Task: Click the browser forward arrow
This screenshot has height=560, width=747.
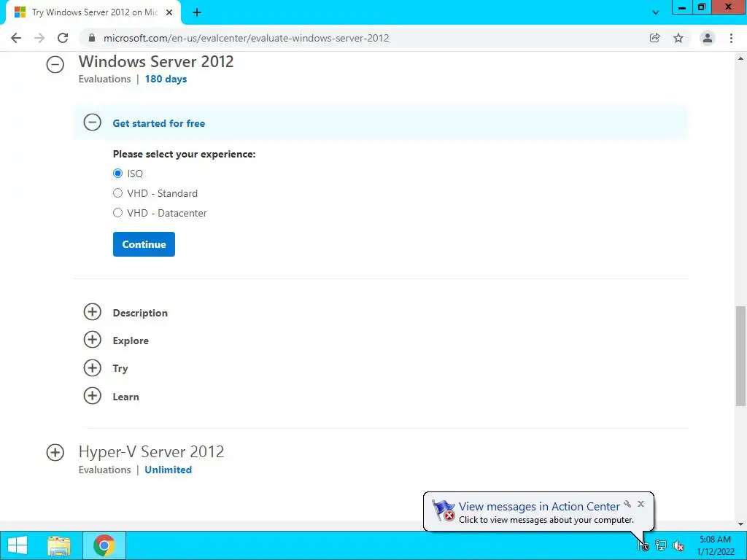Action: (x=39, y=38)
